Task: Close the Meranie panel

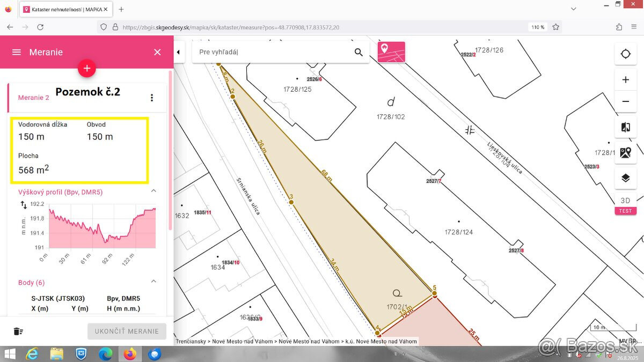Action: click(157, 52)
